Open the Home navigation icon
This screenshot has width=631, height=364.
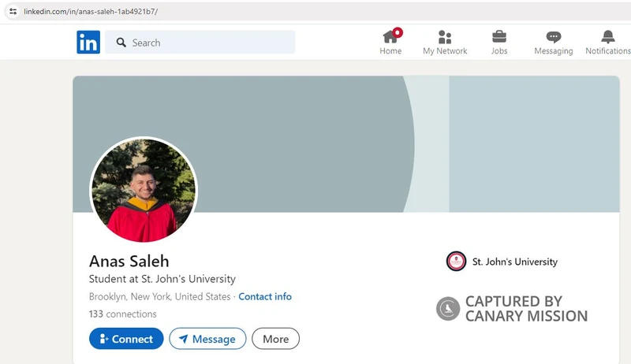click(390, 37)
